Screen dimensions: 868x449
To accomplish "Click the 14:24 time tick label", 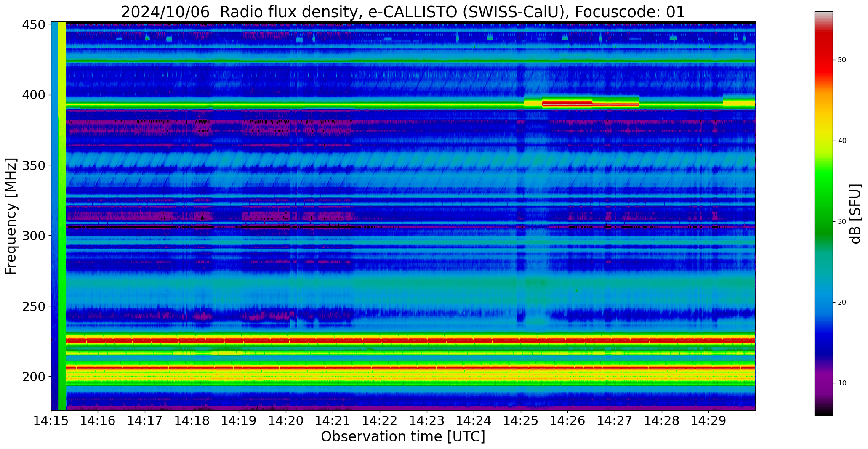I will [474, 420].
